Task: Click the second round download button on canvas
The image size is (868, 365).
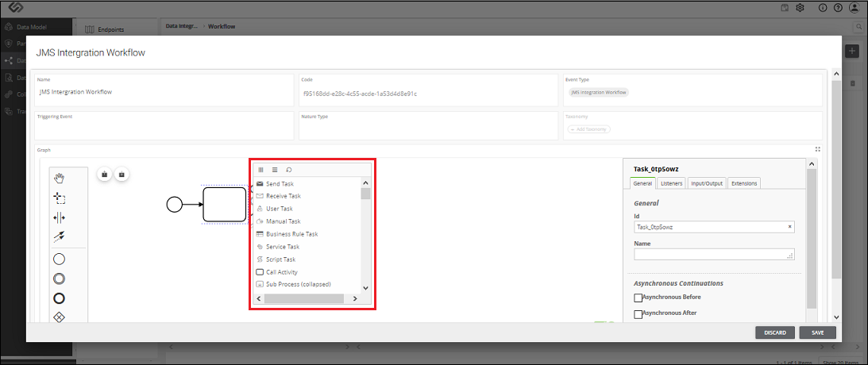Action: 122,174
